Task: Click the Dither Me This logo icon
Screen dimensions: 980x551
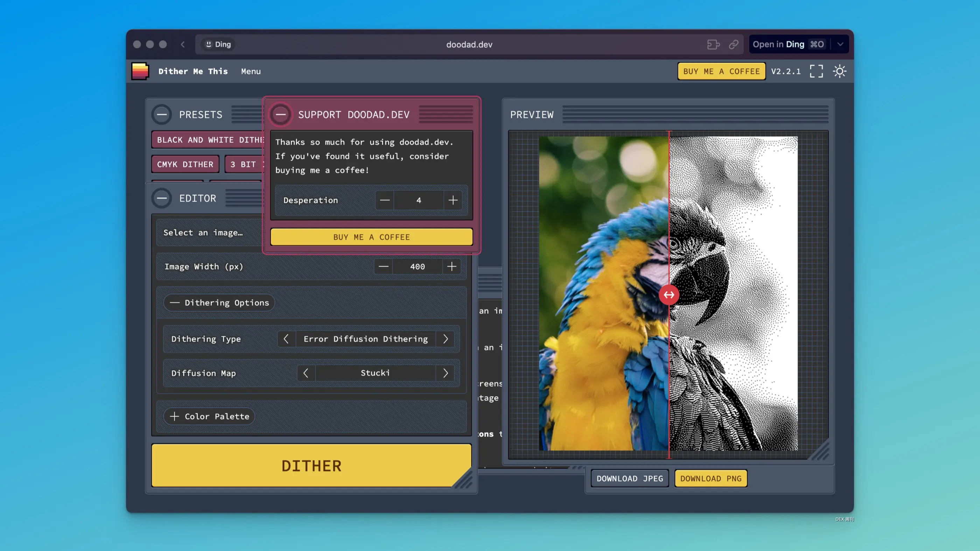Action: [140, 71]
